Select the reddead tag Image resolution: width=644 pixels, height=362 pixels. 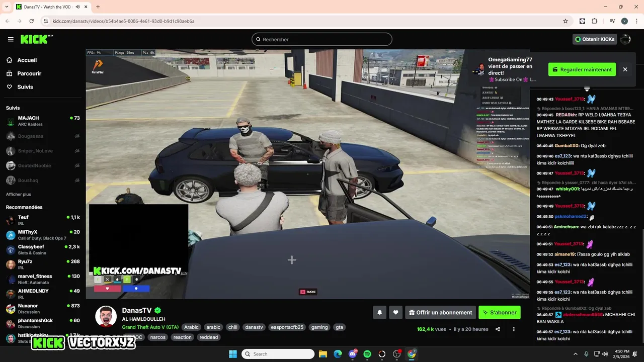(x=208, y=337)
